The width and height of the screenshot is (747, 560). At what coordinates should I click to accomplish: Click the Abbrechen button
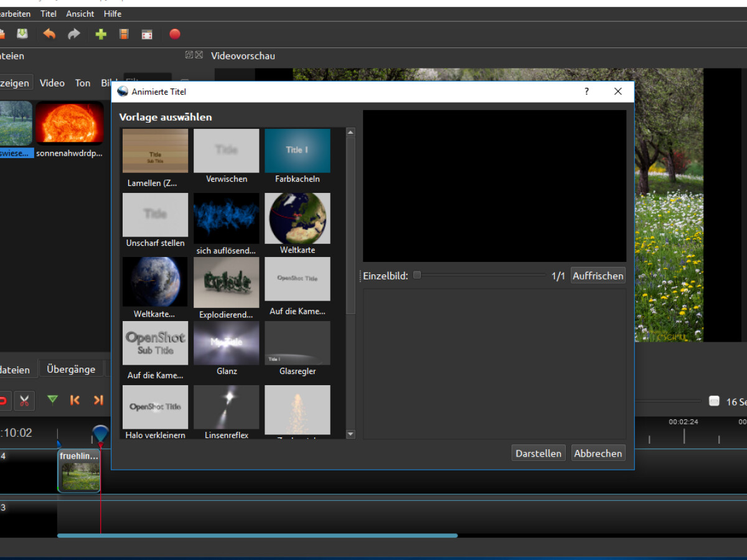point(598,454)
